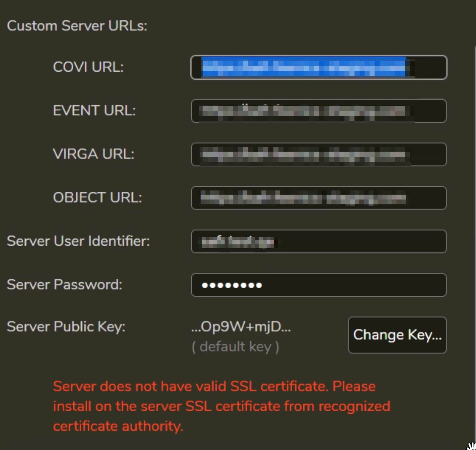Click the blue highlighted text in COVI URL

pos(303,67)
